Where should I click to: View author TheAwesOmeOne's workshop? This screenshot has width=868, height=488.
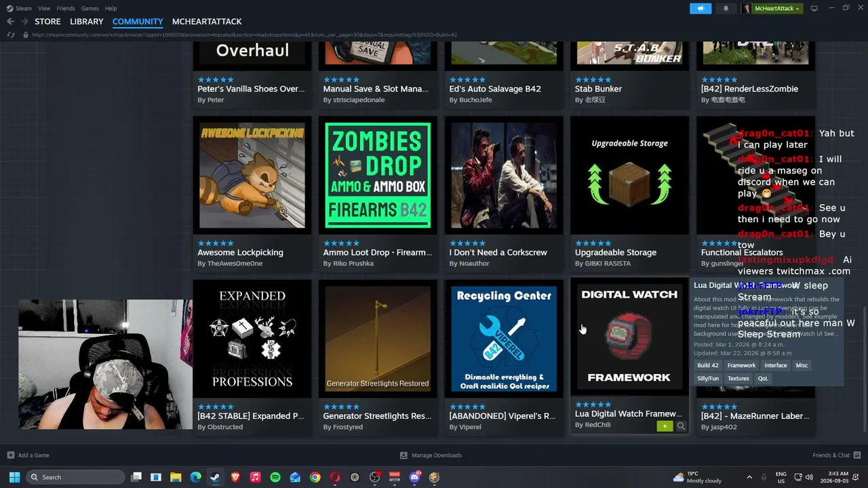[x=235, y=263]
